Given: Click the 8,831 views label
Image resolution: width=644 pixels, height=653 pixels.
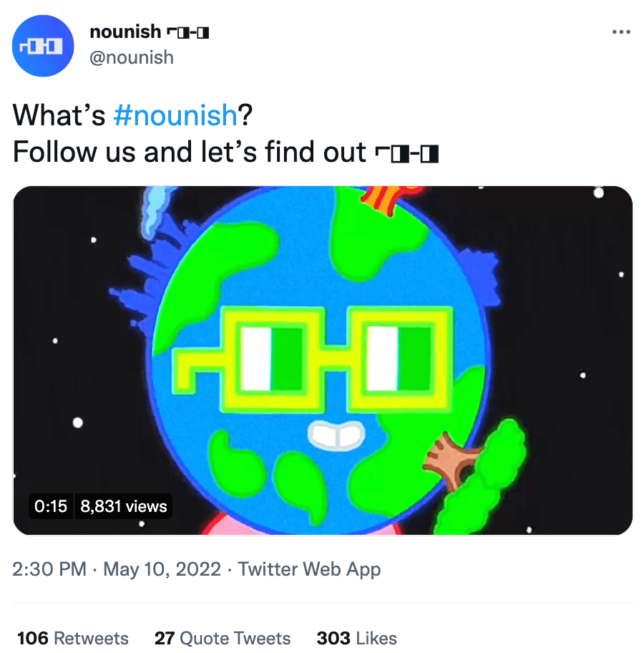Looking at the screenshot, I should click(123, 506).
